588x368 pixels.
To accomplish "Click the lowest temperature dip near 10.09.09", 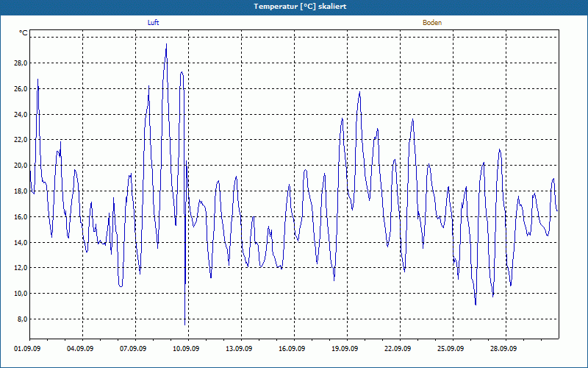I will point(185,325).
